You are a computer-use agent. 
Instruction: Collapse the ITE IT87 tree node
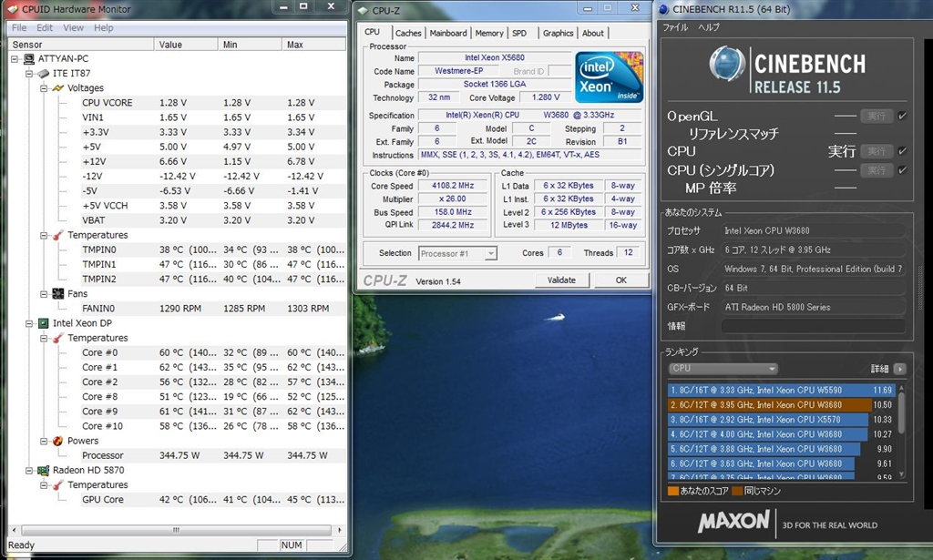pyautogui.click(x=29, y=74)
